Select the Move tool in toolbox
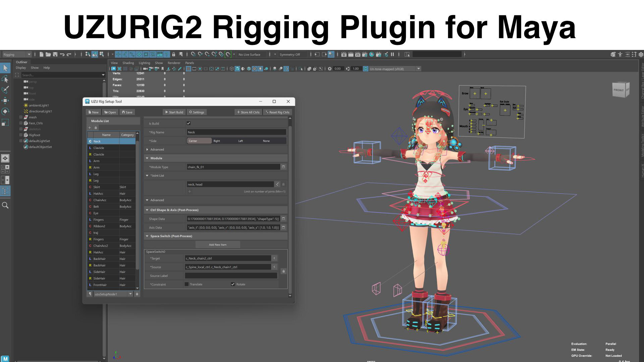The image size is (644, 362). [x=5, y=100]
